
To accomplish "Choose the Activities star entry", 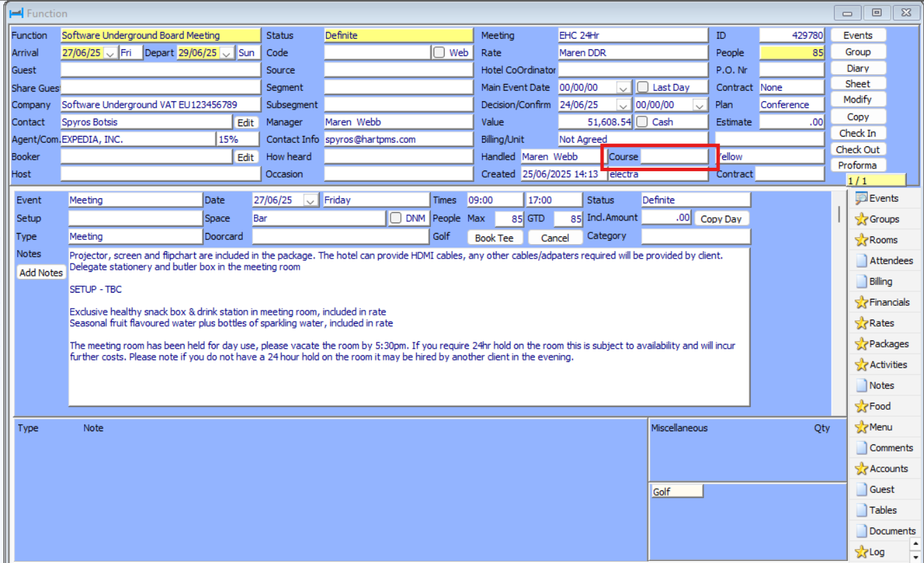I will pyautogui.click(x=881, y=365).
